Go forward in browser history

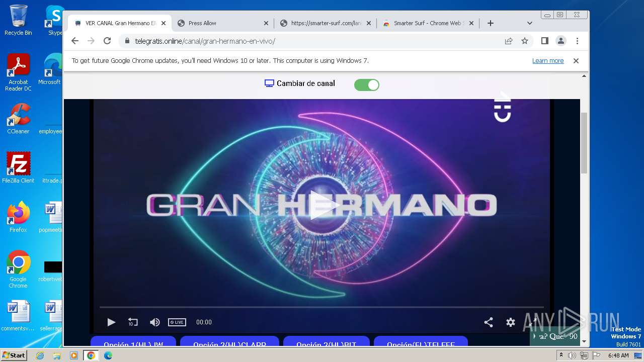click(x=91, y=41)
